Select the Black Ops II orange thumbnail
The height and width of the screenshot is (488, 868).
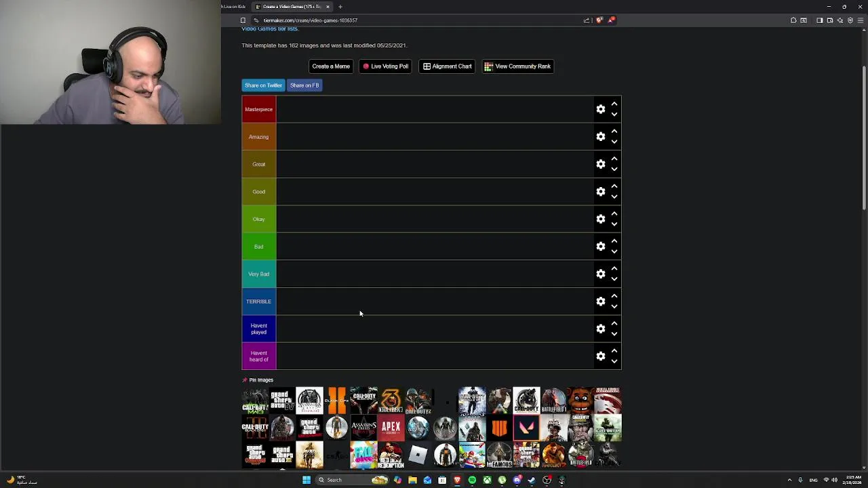[336, 401]
